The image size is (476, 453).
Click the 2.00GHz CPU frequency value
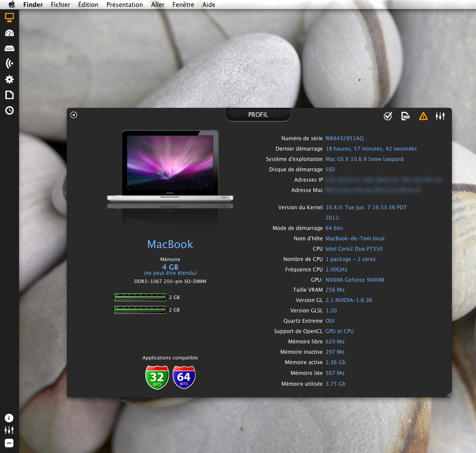click(336, 269)
